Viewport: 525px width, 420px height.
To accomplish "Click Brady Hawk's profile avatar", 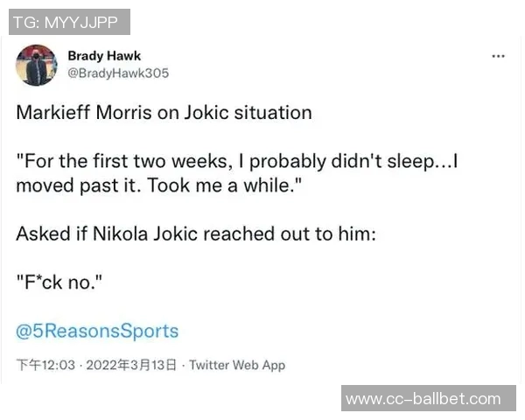I will [37, 65].
